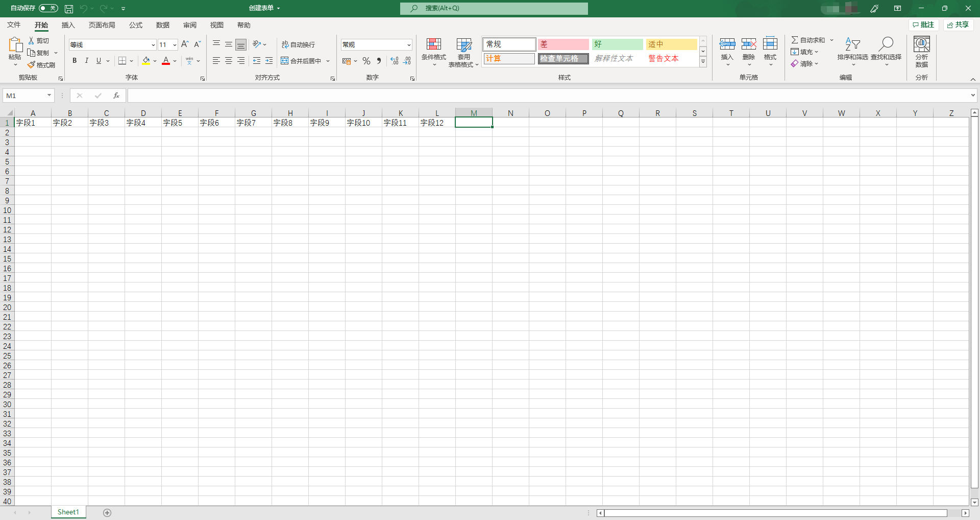
Task: Open the font size dropdown
Action: pos(175,45)
